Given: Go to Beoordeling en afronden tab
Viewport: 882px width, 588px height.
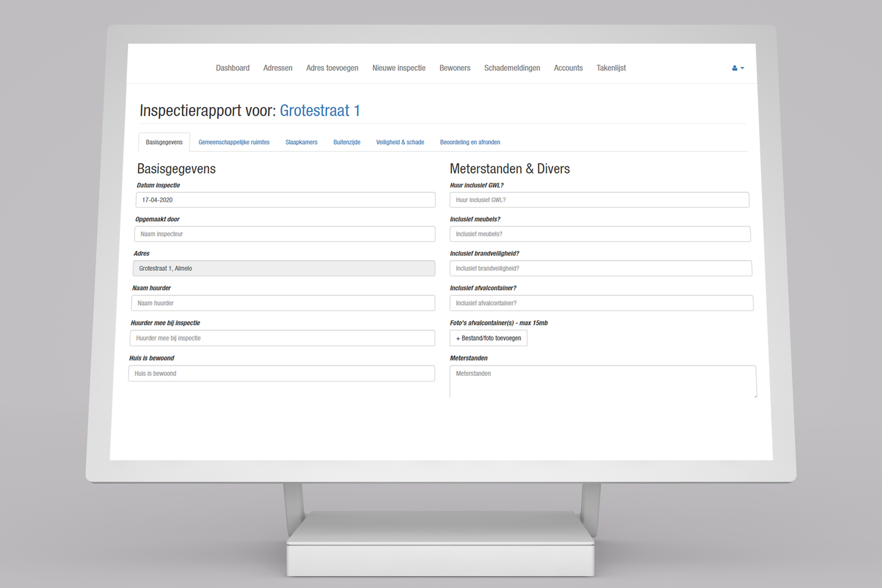Looking at the screenshot, I should pyautogui.click(x=470, y=142).
